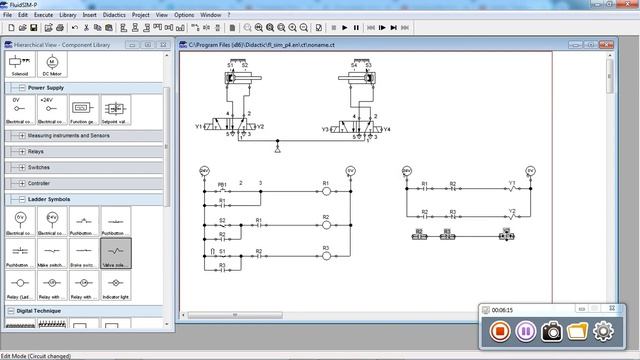Viewport: 640px width, 360px height.
Task: Stop the simulation
Action: point(333,28)
